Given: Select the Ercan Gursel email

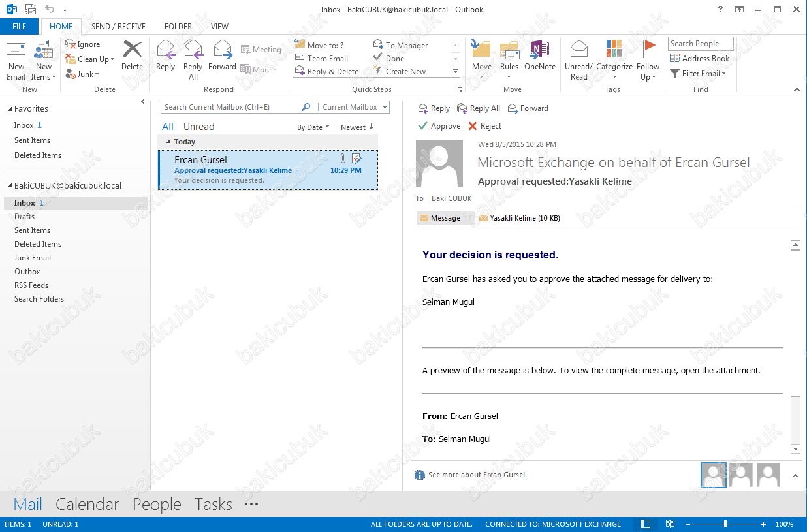Looking at the screenshot, I should tap(268, 170).
